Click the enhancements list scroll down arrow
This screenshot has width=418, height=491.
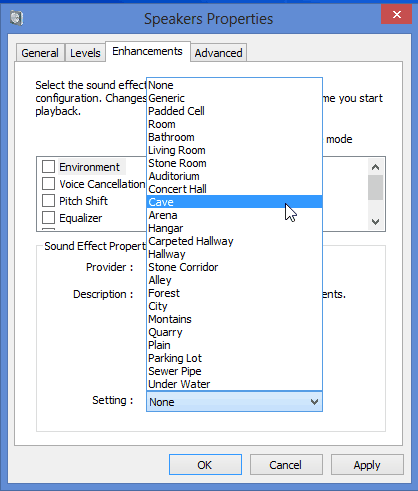tap(376, 222)
